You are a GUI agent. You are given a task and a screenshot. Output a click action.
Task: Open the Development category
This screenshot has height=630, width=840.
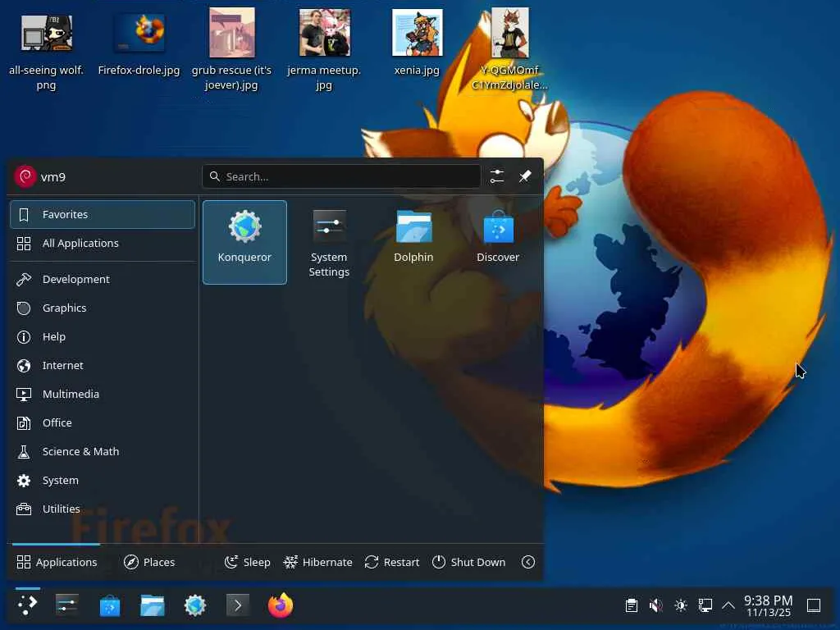103,279
